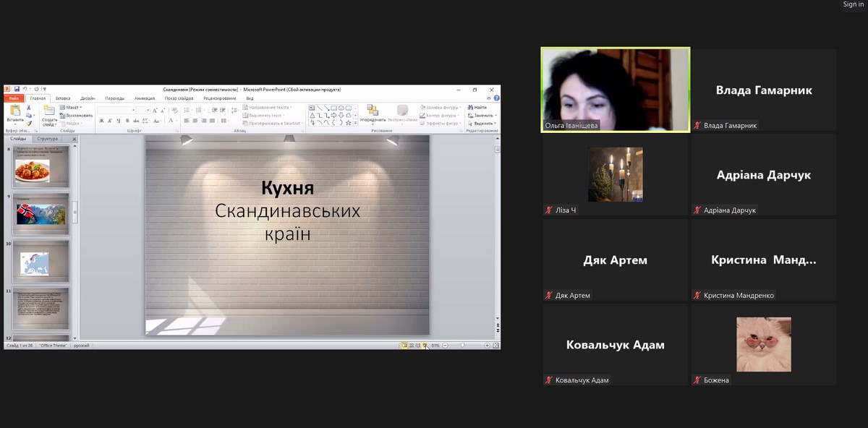Expand the shapes gallery More arrow

356,123
